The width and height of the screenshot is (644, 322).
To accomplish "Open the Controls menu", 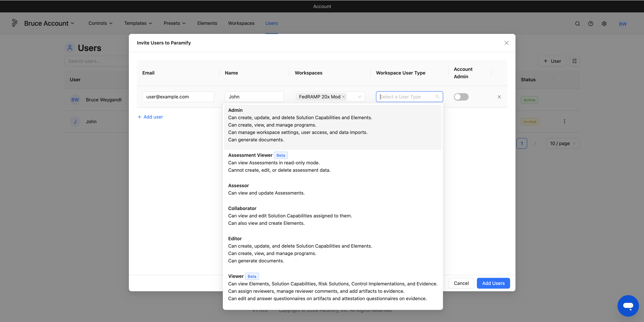I will click(x=100, y=23).
